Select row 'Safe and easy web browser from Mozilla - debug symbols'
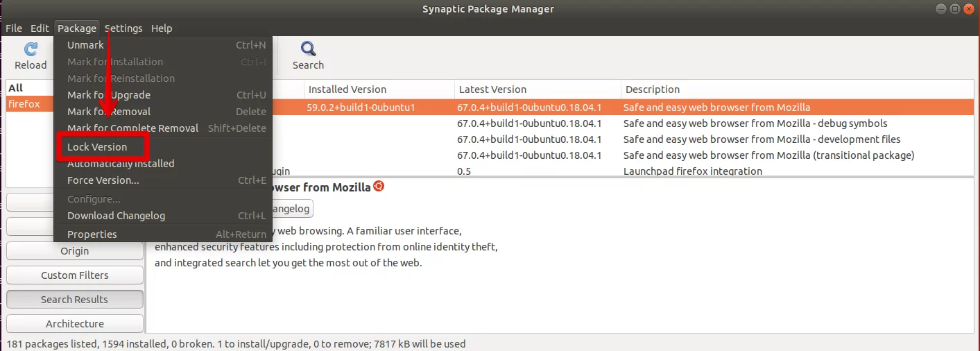Viewport: 980px width, 351px height. coord(755,123)
